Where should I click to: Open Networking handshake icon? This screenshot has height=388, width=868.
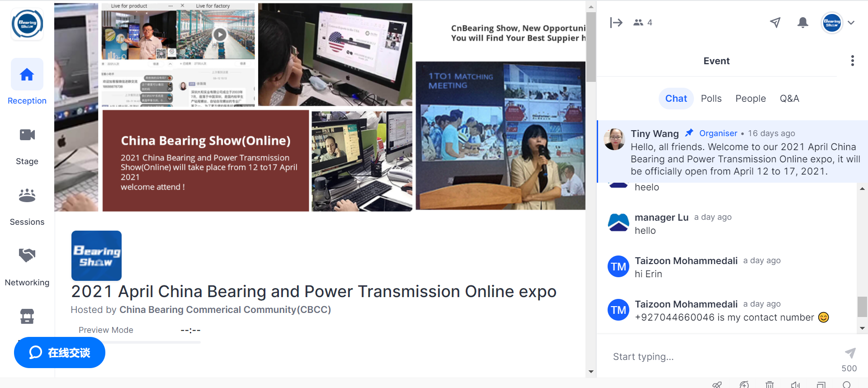point(27,256)
